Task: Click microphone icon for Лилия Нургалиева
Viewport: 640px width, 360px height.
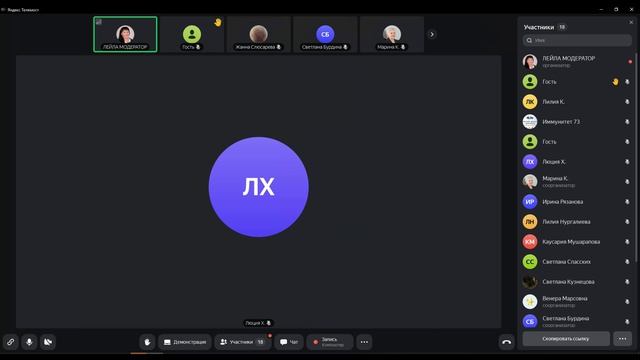Action: [627, 222]
